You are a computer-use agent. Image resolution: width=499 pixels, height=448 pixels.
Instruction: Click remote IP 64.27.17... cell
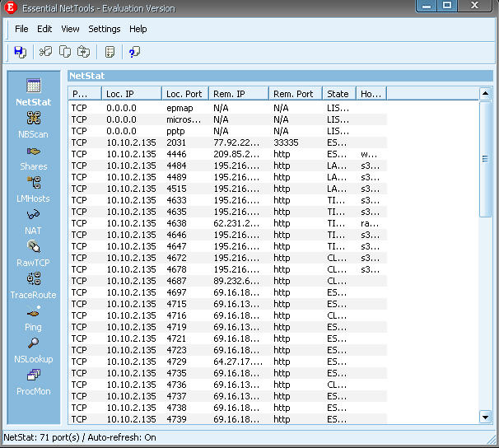238,362
